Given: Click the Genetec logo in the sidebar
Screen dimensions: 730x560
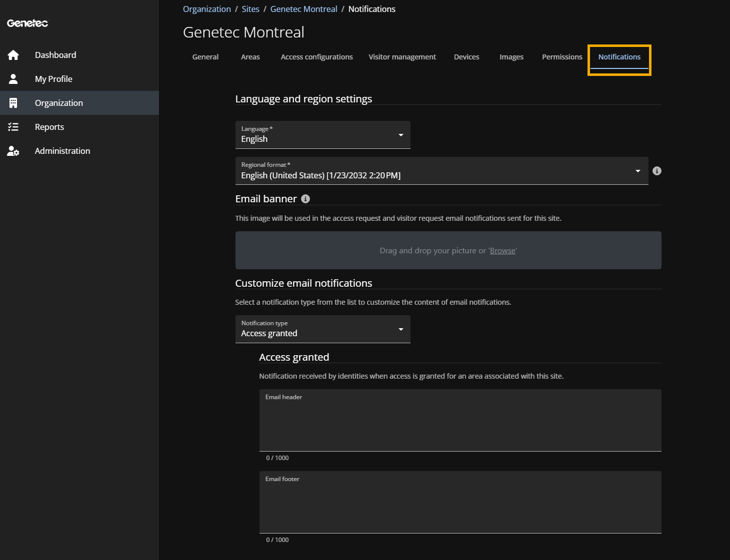Looking at the screenshot, I should click(27, 23).
